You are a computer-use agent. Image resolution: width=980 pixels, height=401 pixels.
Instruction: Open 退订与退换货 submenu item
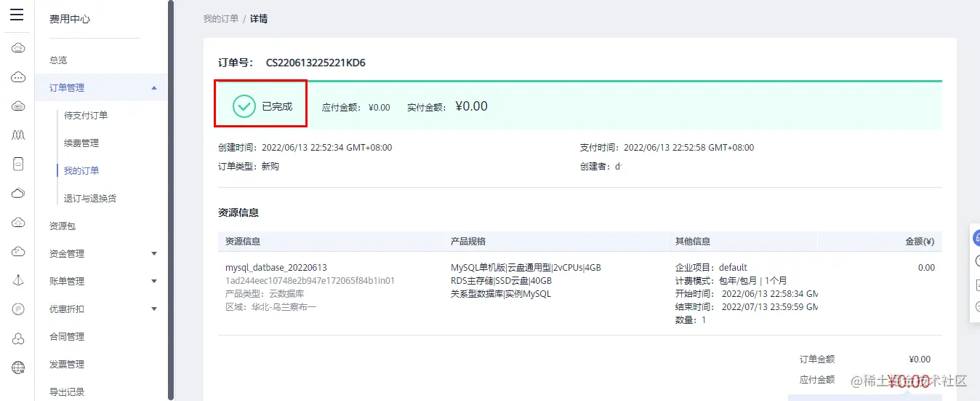coord(90,199)
